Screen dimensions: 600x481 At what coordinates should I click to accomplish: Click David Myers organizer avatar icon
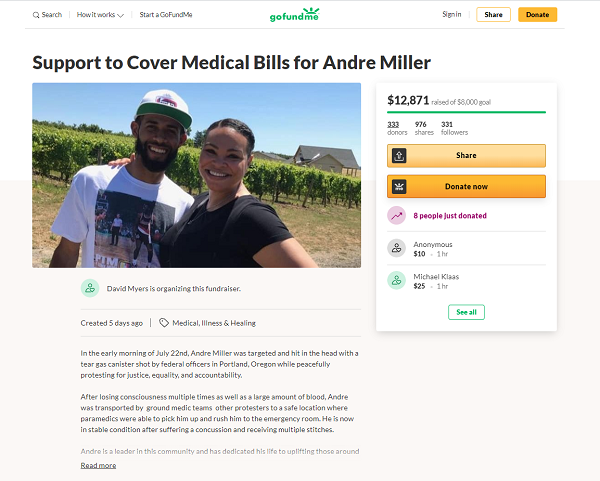click(90, 288)
